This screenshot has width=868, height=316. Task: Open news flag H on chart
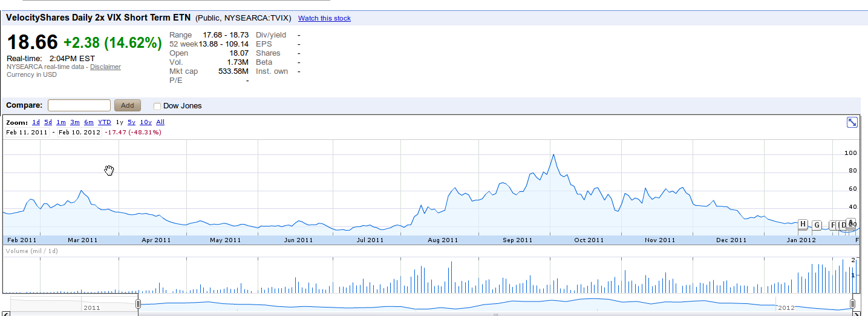[x=803, y=224]
